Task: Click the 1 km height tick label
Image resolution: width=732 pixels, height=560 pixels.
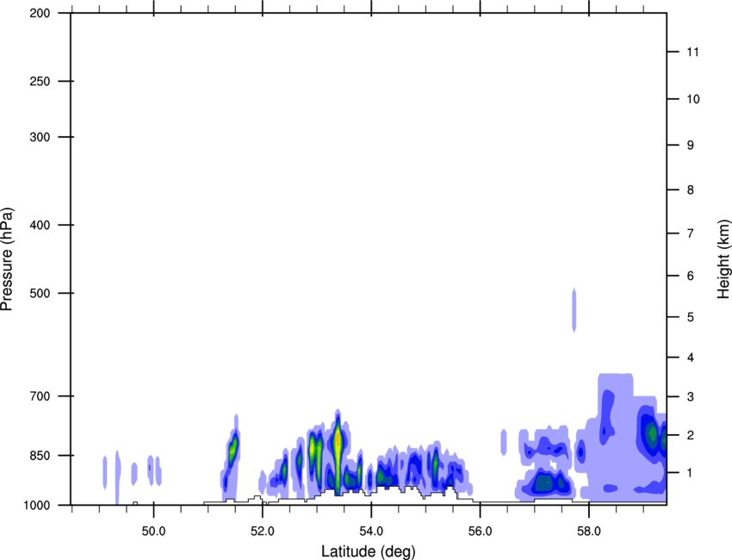Action: pos(691,473)
